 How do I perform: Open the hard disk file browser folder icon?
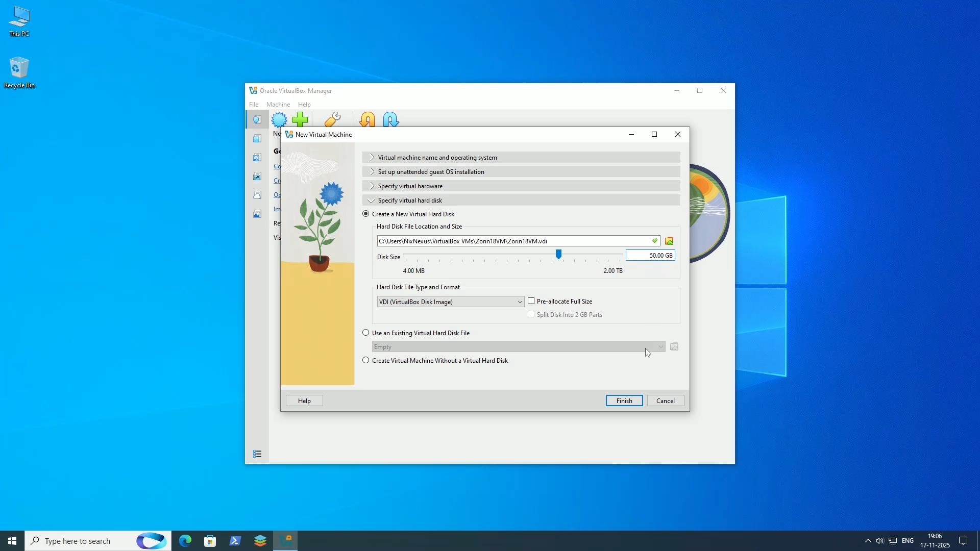(x=669, y=240)
